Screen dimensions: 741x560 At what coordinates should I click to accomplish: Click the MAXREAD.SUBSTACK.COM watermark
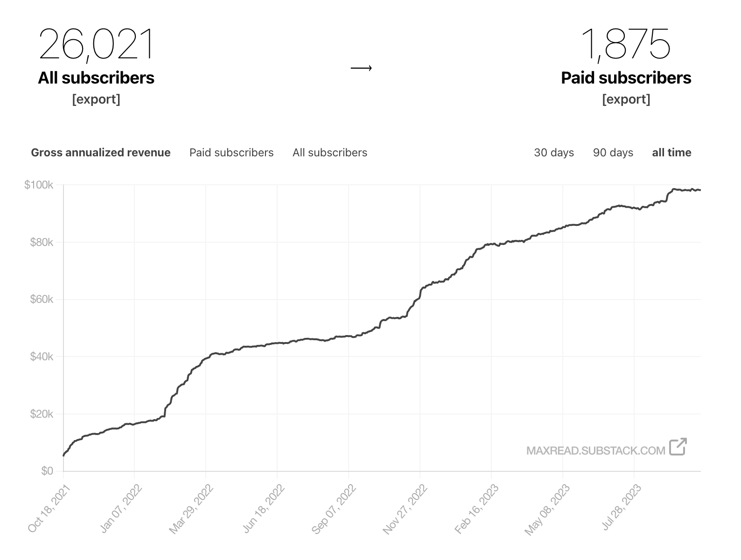point(596,450)
